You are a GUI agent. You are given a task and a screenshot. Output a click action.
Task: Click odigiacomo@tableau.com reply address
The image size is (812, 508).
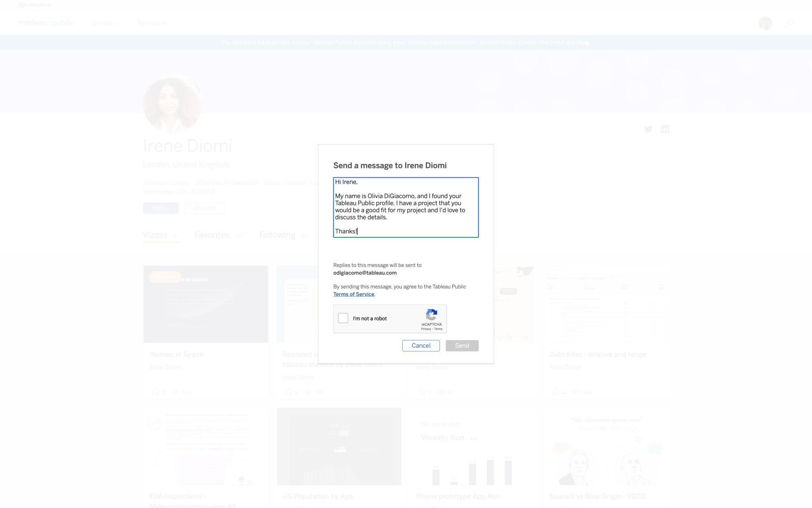(x=365, y=273)
